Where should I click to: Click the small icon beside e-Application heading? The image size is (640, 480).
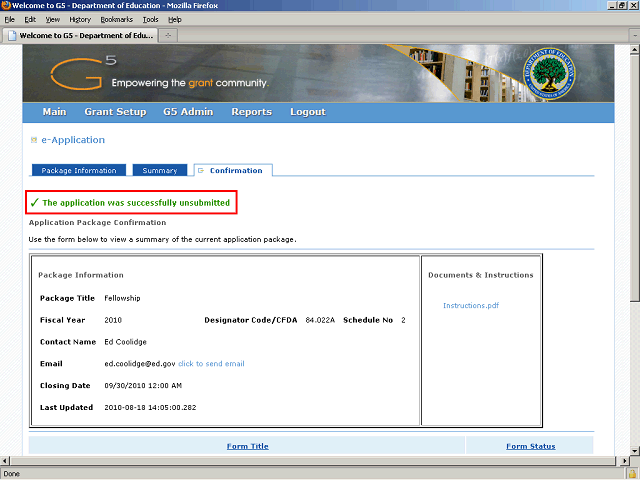34,140
